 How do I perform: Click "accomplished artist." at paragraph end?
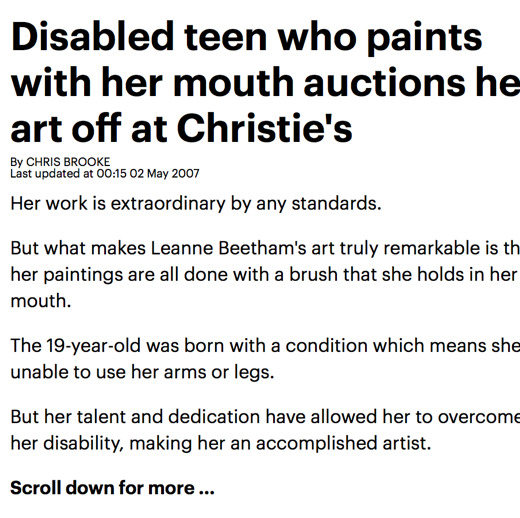click(343, 444)
